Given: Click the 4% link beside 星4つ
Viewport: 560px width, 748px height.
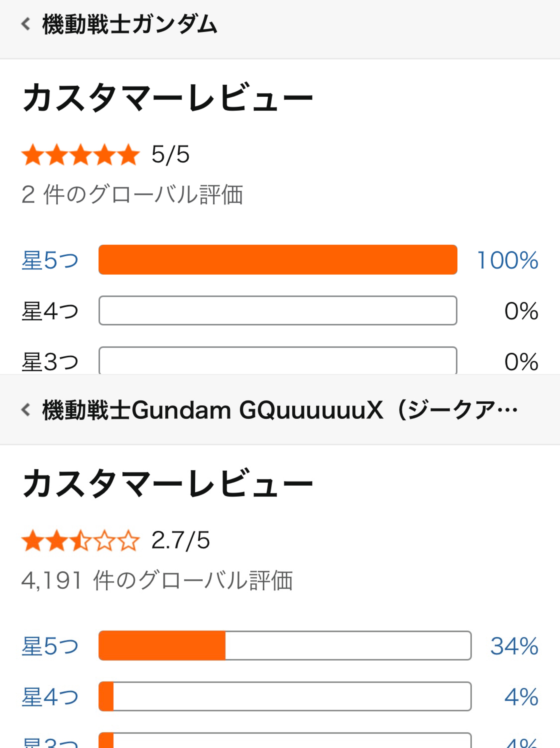Looking at the screenshot, I should click(521, 697).
